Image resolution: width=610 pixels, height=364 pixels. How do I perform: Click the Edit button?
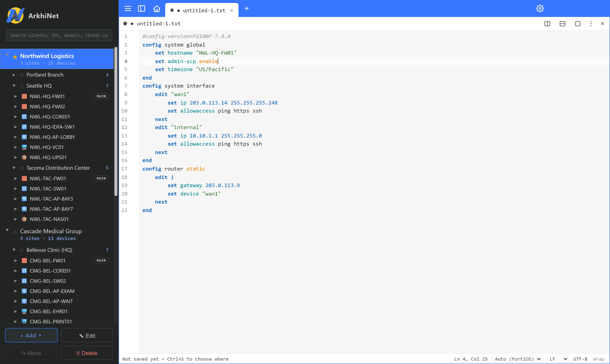[87, 336]
